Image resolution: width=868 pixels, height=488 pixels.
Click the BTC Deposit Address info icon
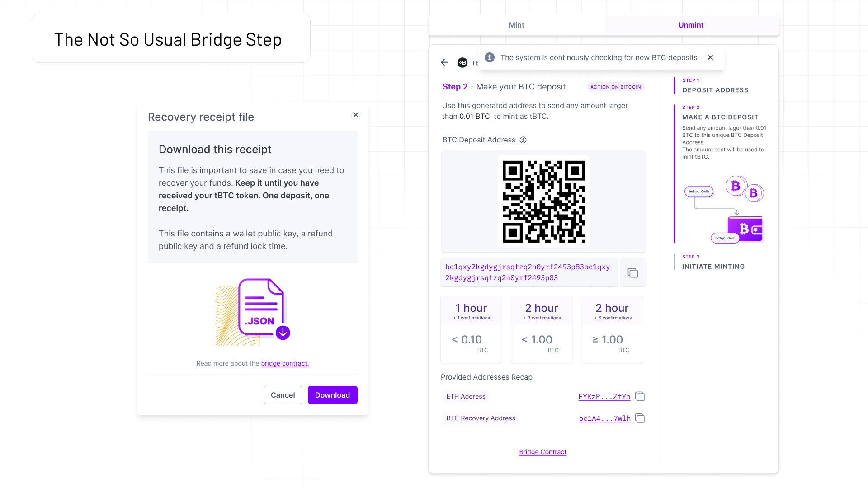click(x=523, y=140)
